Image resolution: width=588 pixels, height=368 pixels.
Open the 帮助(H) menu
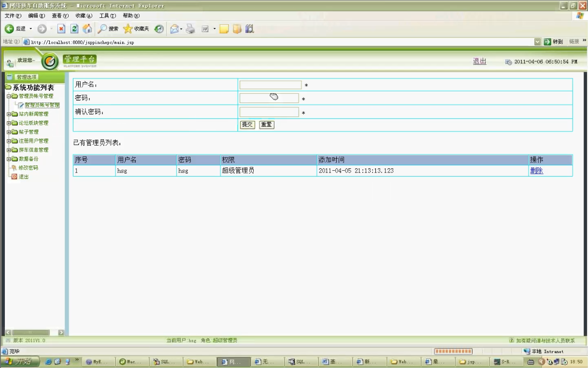point(131,16)
